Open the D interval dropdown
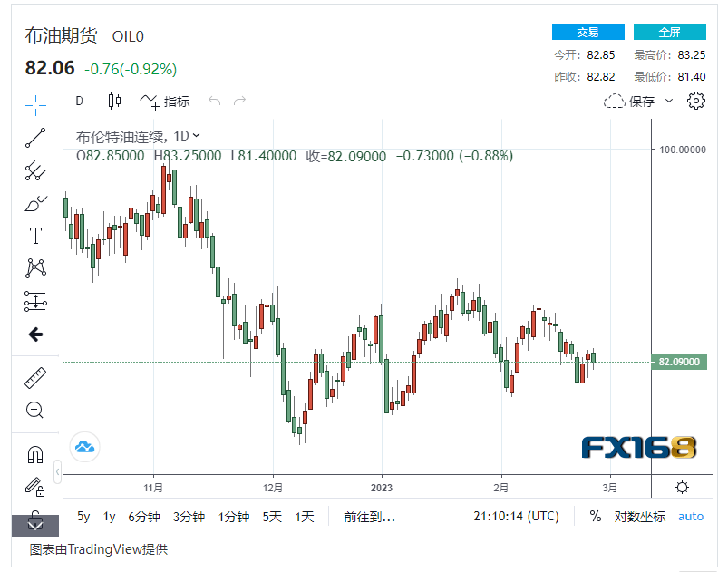The width and height of the screenshot is (728, 572). pyautogui.click(x=80, y=102)
